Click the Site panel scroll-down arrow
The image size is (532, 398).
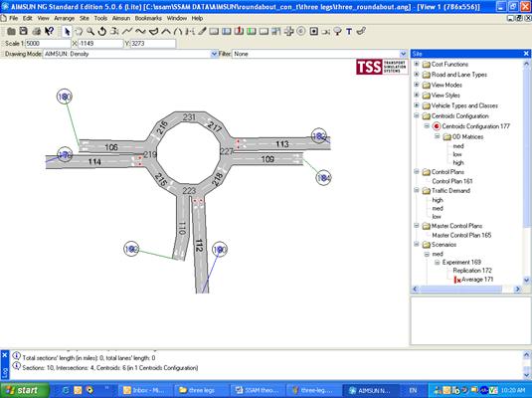coord(527,281)
